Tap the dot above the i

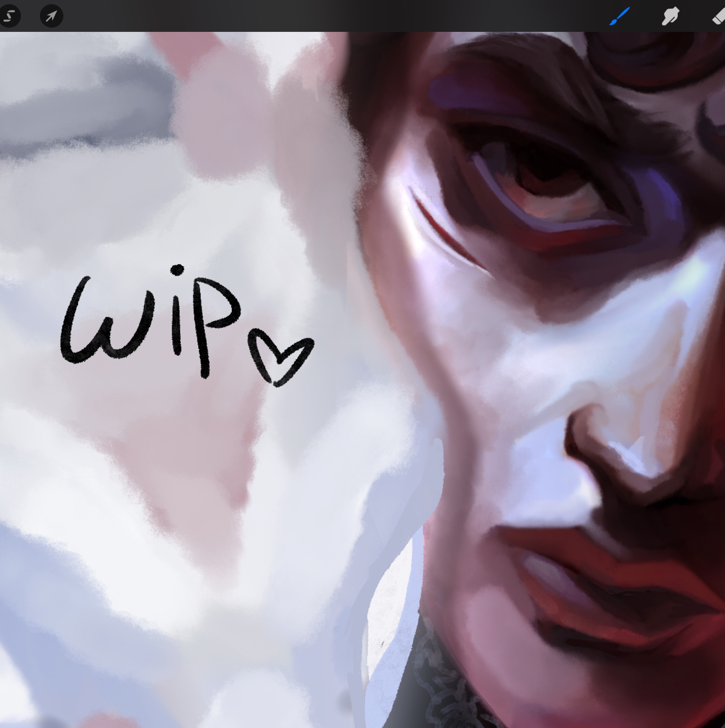tap(177, 270)
